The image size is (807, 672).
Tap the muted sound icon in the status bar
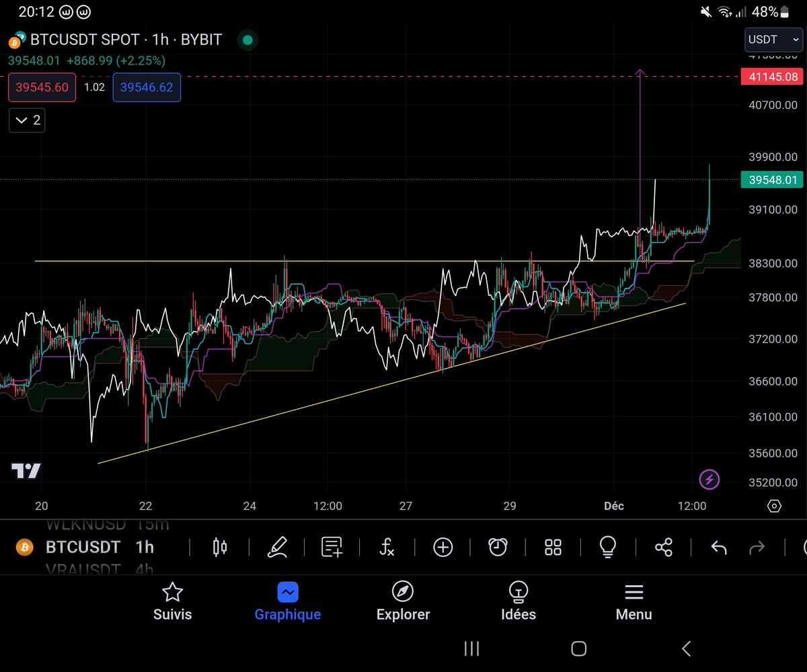coord(705,11)
